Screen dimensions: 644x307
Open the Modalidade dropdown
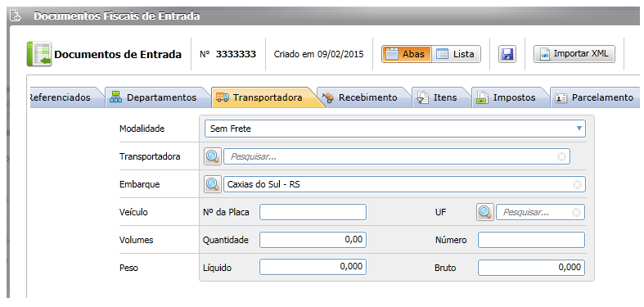[395, 129]
